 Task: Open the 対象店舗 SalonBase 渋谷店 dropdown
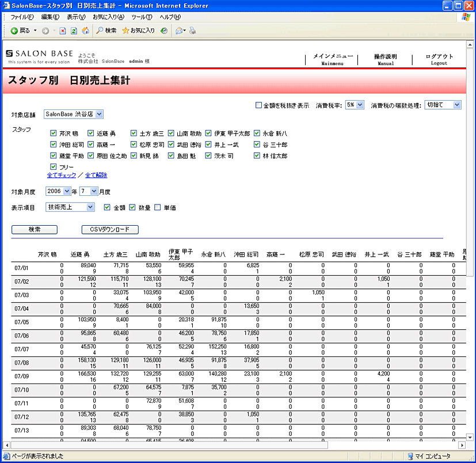(x=74, y=114)
